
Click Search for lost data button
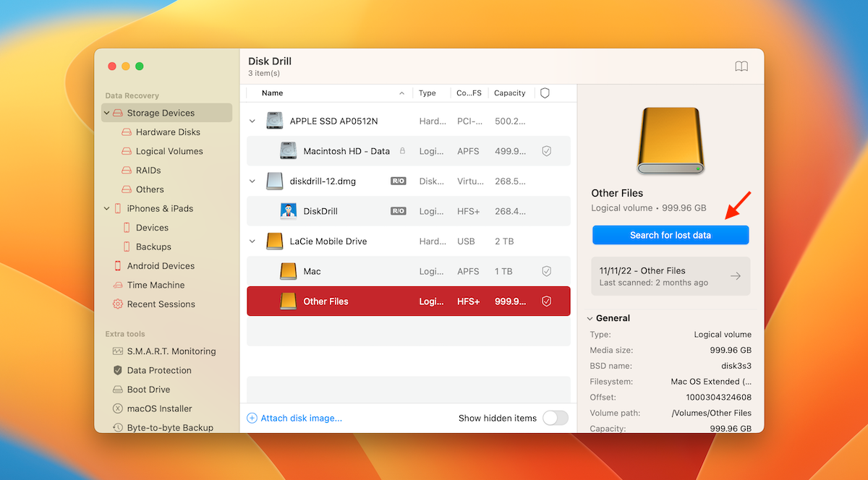pos(671,235)
